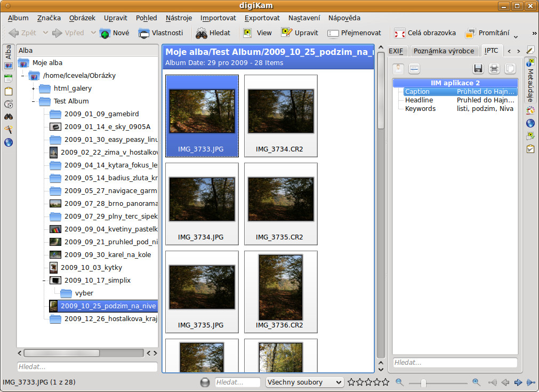The image size is (539, 392).
Task: Open the calendar dates view in left sidebar
Action: [x=8, y=78]
